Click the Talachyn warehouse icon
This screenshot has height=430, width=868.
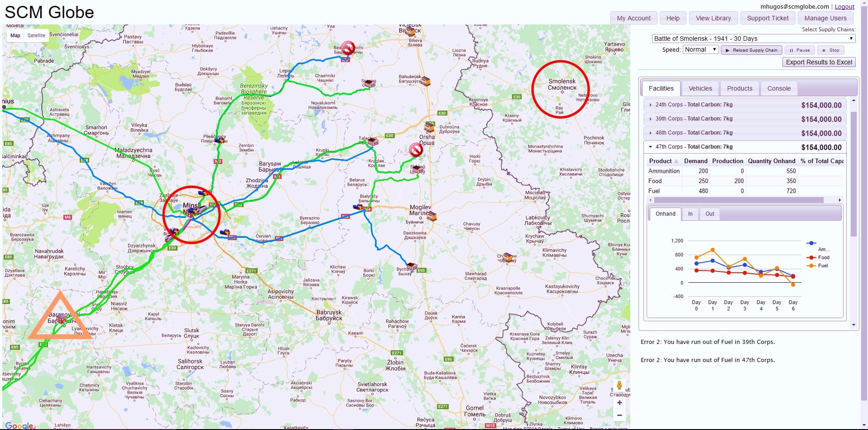click(373, 141)
